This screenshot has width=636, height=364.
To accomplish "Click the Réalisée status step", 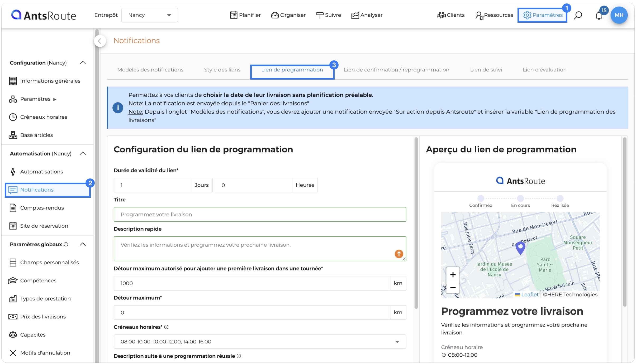I will (560, 201).
